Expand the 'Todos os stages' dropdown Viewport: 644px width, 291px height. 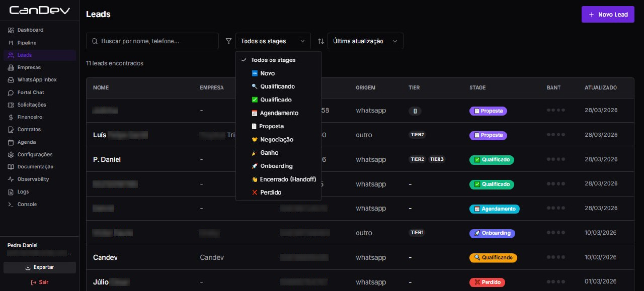tap(273, 41)
